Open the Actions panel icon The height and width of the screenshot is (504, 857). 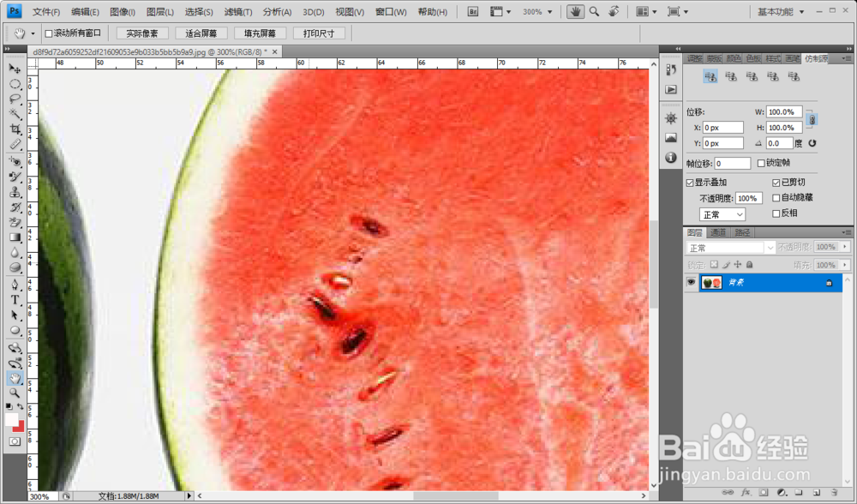[x=671, y=89]
